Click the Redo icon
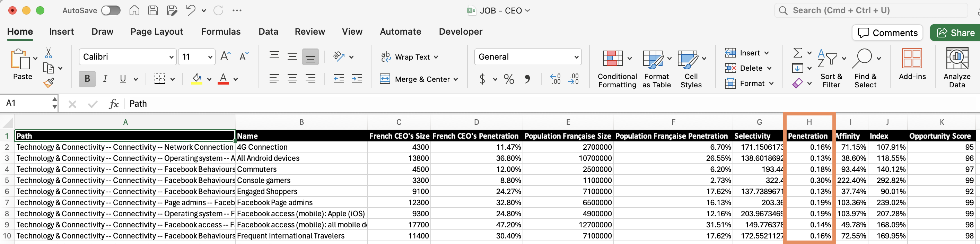980x244 pixels. tap(218, 10)
